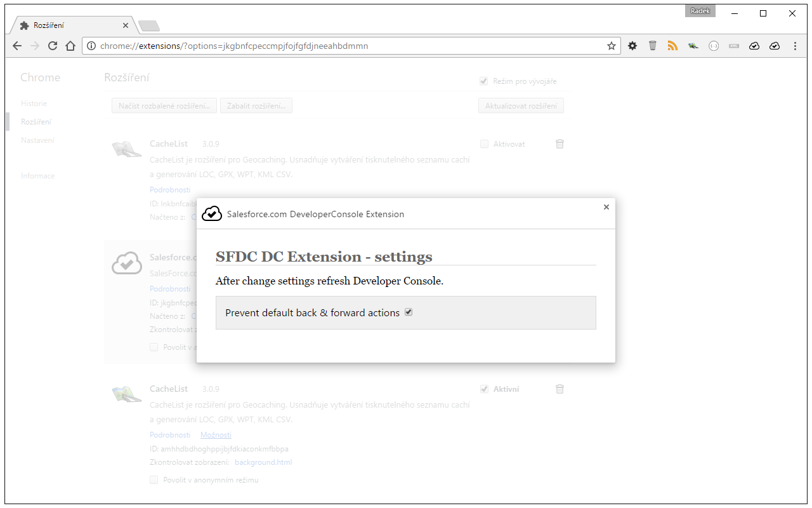Bookmark this page with the star
812x508 pixels.
[x=612, y=46]
